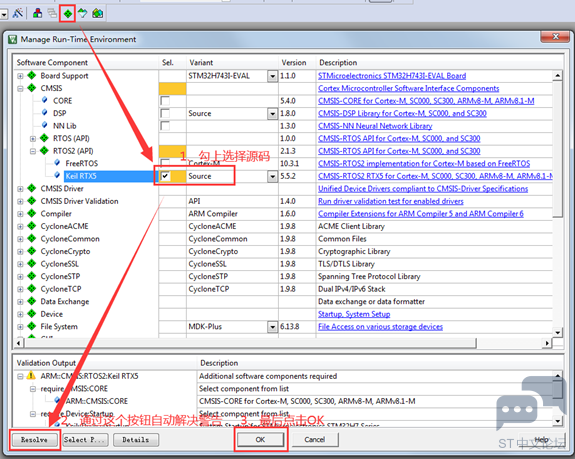Click component list vertical scrollbar down arrow
Screen dimensions: 575x459
tap(558, 333)
